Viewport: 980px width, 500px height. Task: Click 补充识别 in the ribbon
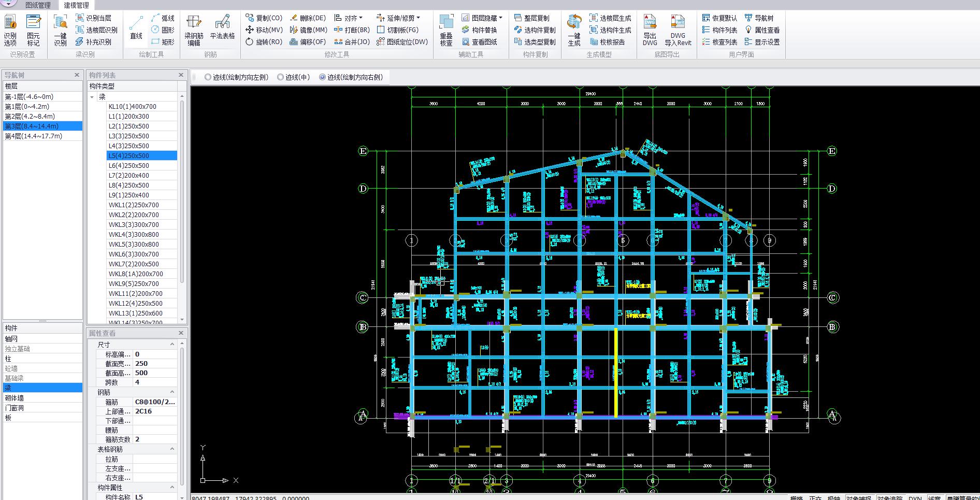click(x=94, y=42)
